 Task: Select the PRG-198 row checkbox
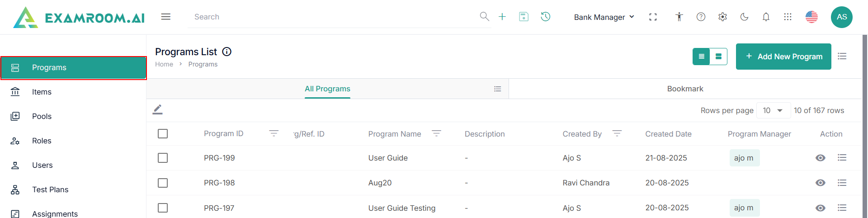(163, 183)
